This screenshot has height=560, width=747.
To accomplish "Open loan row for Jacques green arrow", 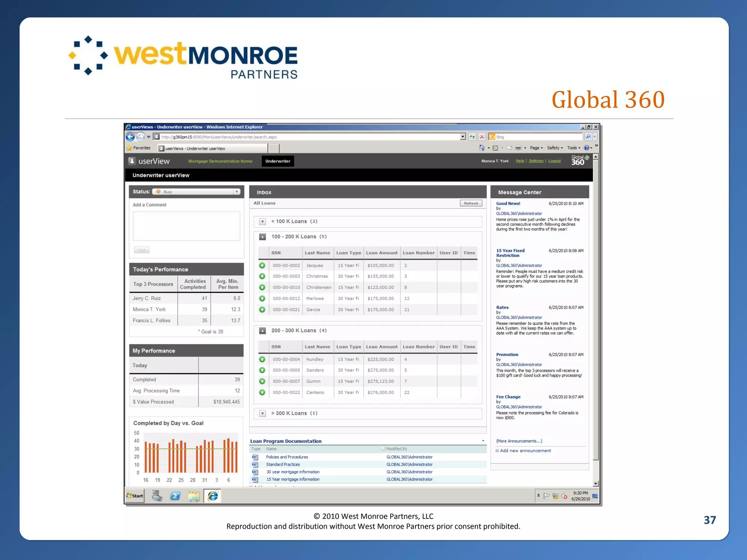I will click(x=262, y=265).
